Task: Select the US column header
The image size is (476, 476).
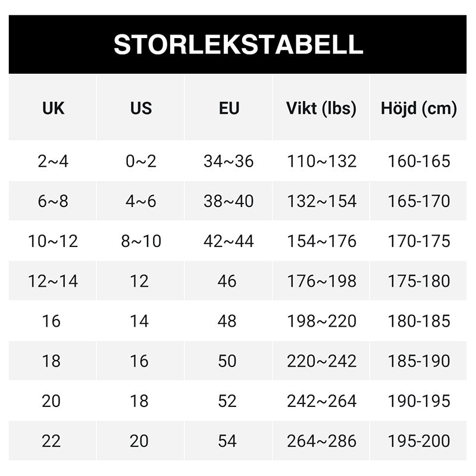Action: 141,108
